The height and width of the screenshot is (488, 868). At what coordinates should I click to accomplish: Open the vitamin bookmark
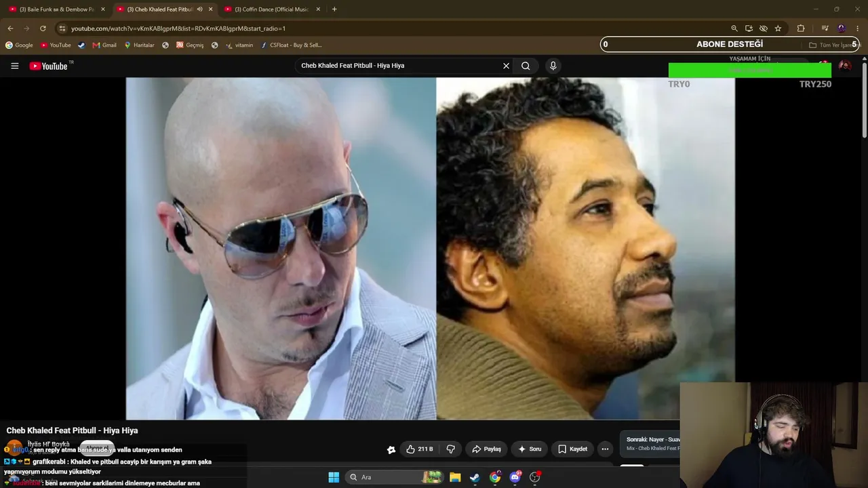point(239,45)
